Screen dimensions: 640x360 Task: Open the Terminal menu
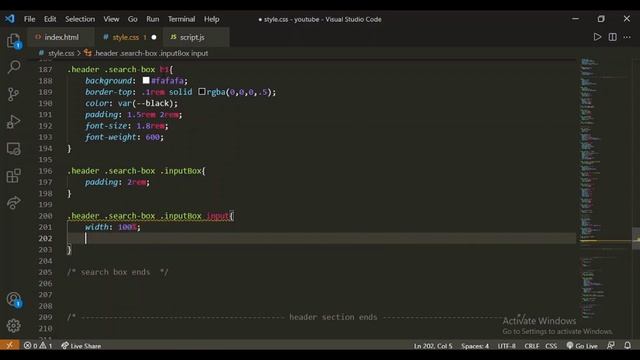click(x=182, y=19)
